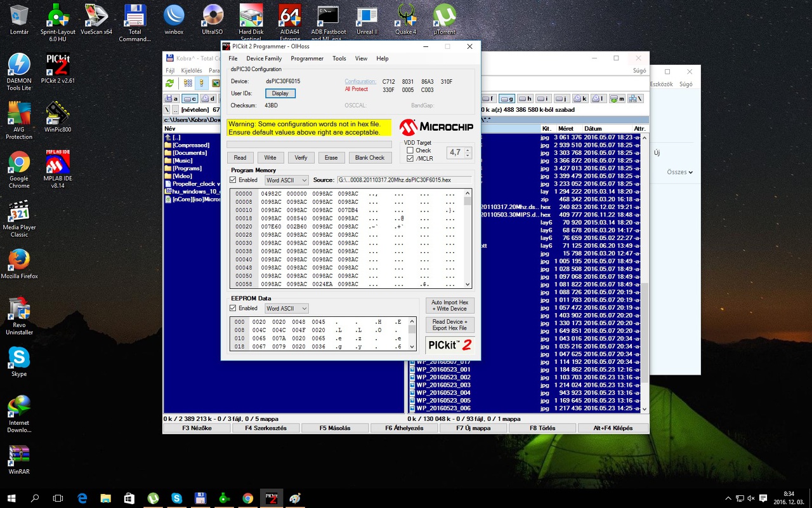Open the View menu in PICkit 2
The width and height of the screenshot is (812, 508).
click(x=361, y=58)
